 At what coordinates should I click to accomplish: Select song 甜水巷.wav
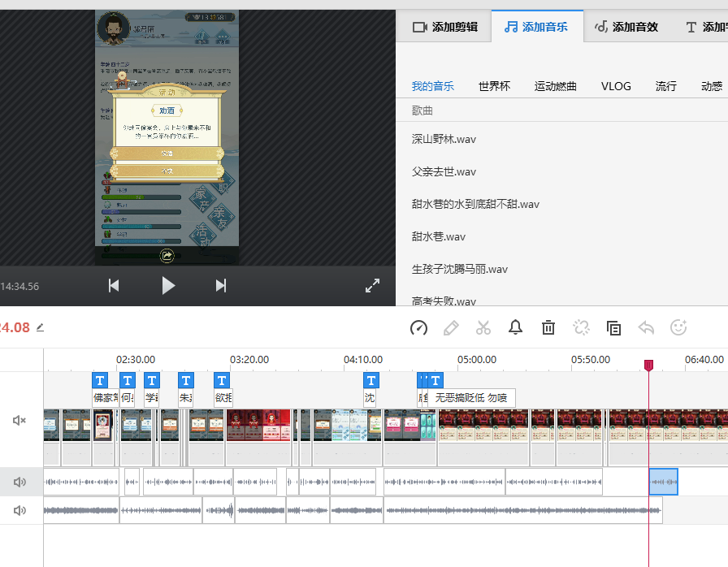point(438,236)
